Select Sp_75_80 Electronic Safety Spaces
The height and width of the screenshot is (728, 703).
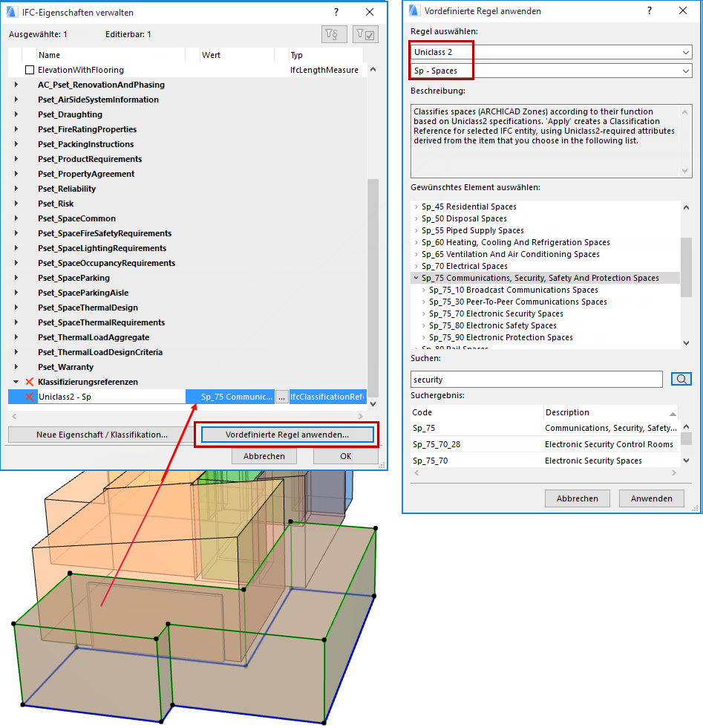click(x=493, y=325)
